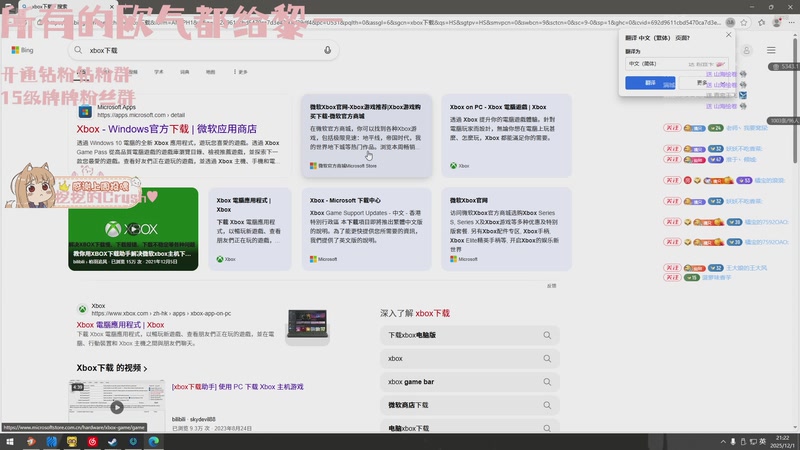Open the 微软Xbox官网 游戏推荐 card
The width and height of the screenshot is (800, 450).
(366, 136)
